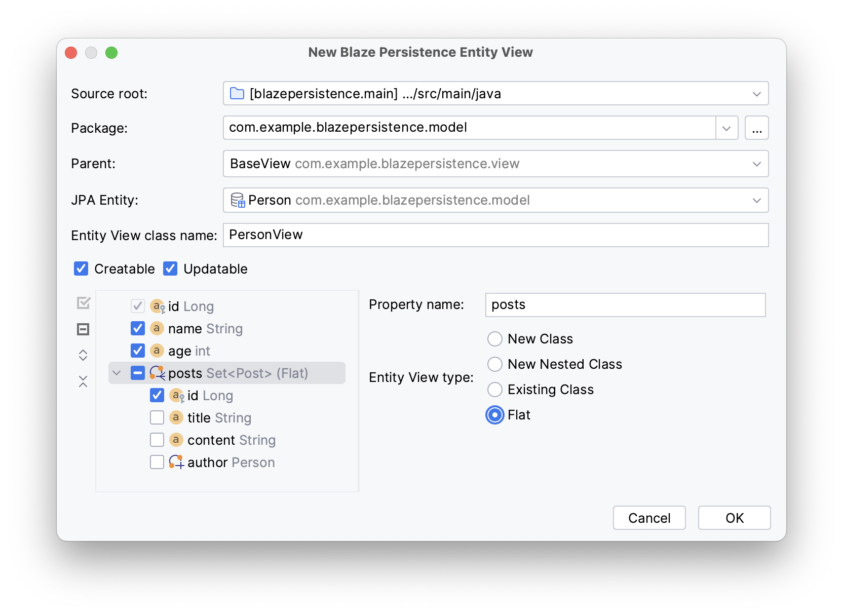
Task: Click the minus-square deselect icon in sidebar
Action: (x=83, y=329)
